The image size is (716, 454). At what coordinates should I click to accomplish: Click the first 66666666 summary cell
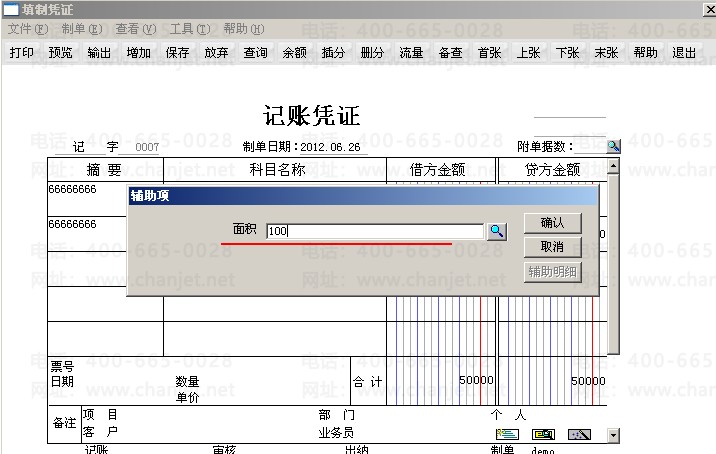pos(87,199)
